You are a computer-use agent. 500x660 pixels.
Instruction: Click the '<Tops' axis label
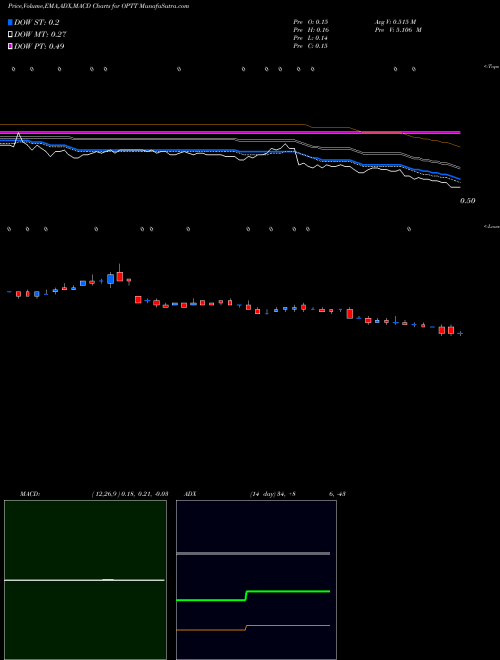pyautogui.click(x=492, y=67)
